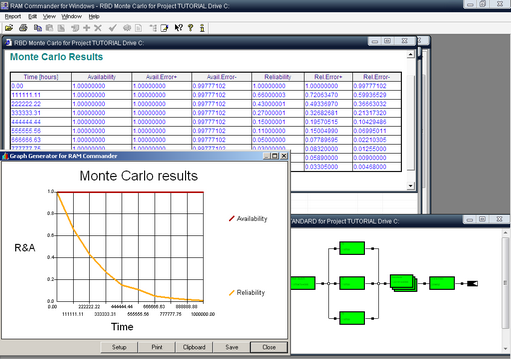The image size is (511, 360).
Task: Select Rel.Error+ value 0.72063470
Action: coord(328,95)
